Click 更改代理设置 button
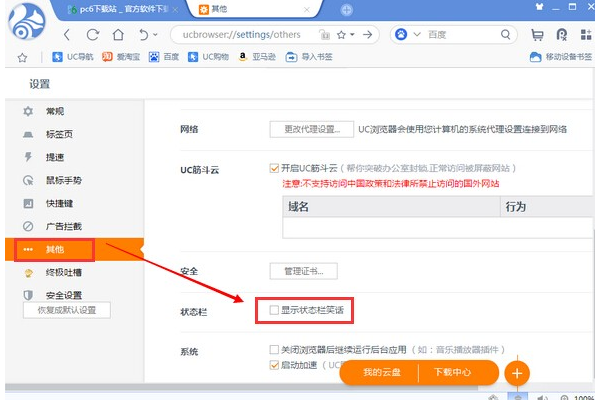Screen dimensions: 595x401 click(x=312, y=129)
